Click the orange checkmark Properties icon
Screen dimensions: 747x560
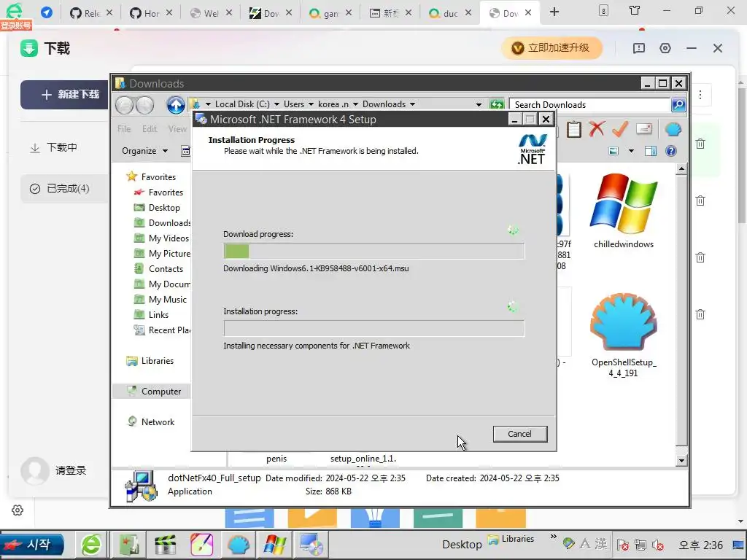620,129
